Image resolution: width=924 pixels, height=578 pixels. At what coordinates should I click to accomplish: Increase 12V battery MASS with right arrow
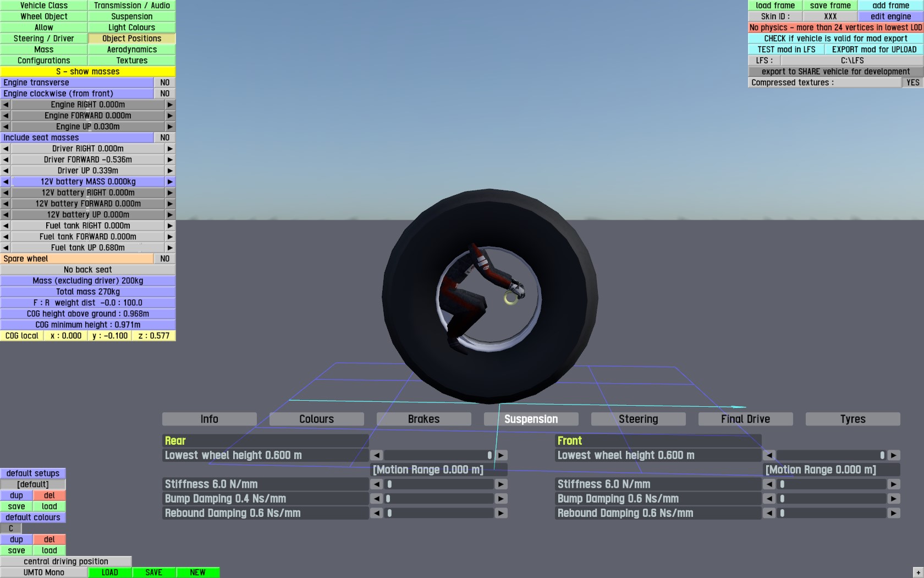click(170, 182)
